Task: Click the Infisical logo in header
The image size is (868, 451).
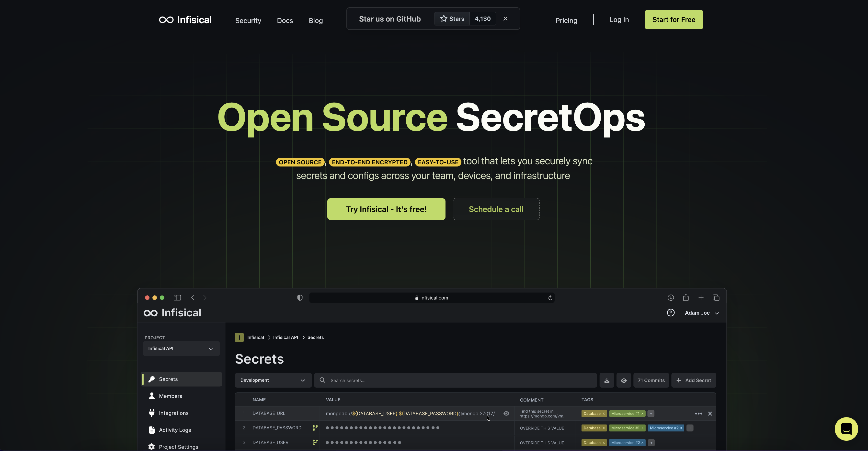Action: 185,20
